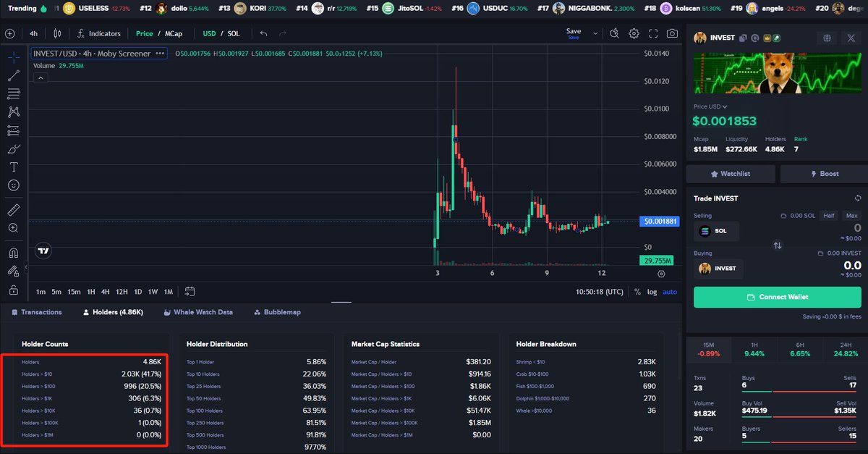Open the Fibonacci retracement tools
Screen dimensions: 868x454
(x=14, y=93)
